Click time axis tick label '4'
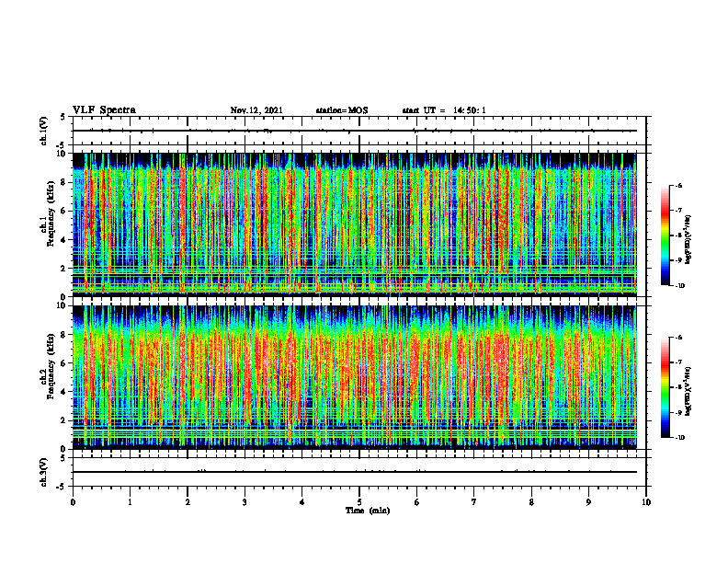 pos(302,502)
